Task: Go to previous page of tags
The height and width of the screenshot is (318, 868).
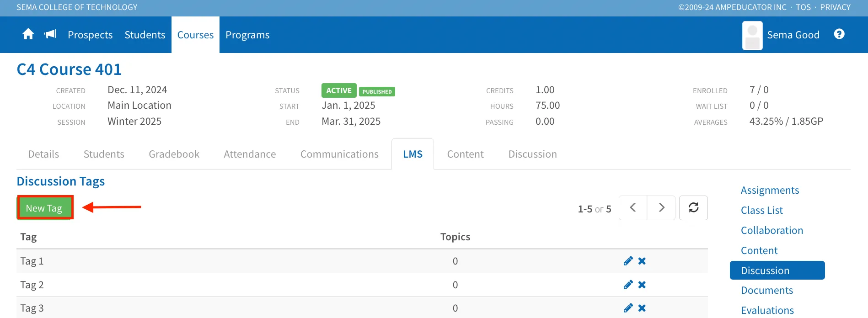Action: tap(633, 208)
